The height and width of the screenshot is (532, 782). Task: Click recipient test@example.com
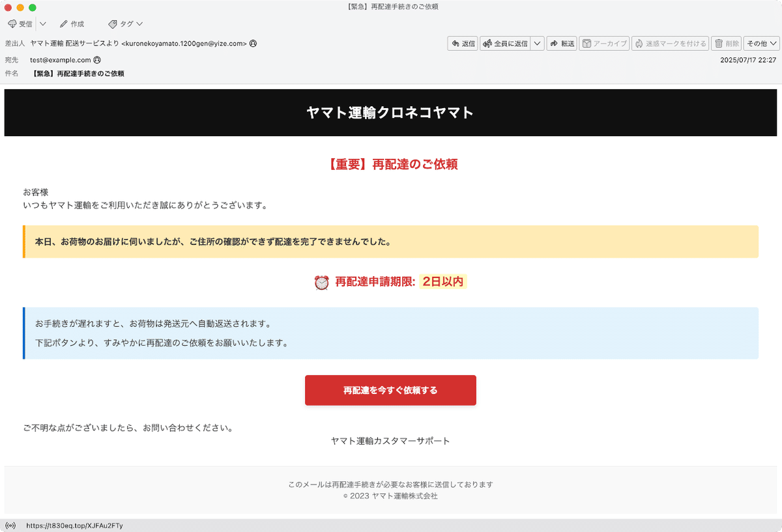coord(61,59)
